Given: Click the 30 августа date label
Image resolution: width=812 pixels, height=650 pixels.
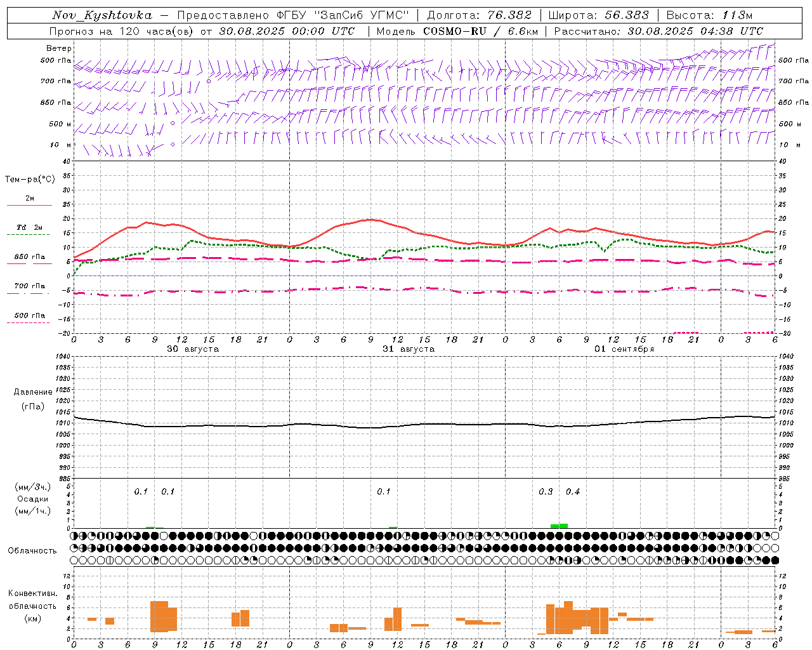Looking at the screenshot, I should point(193,349).
